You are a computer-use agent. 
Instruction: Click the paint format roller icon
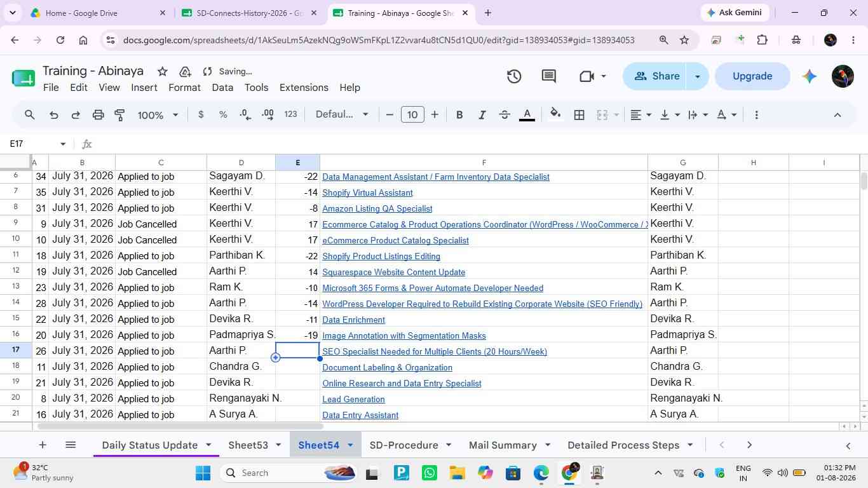point(119,115)
